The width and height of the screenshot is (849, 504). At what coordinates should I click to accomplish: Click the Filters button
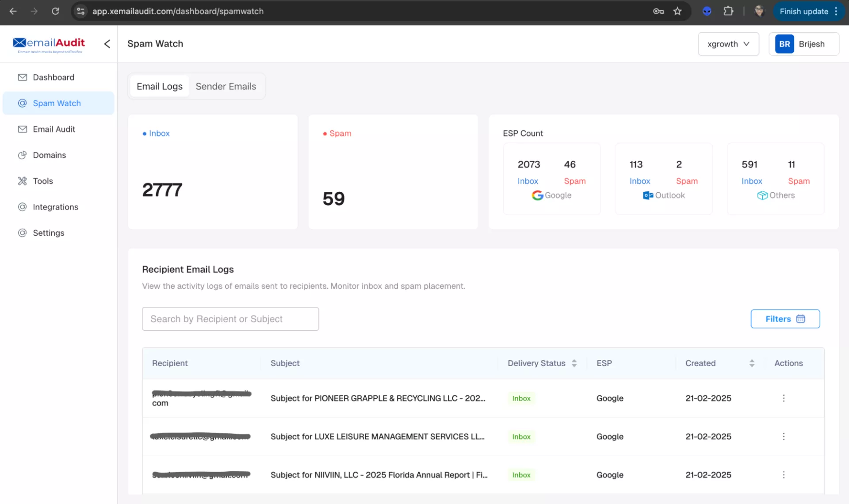[x=785, y=319]
